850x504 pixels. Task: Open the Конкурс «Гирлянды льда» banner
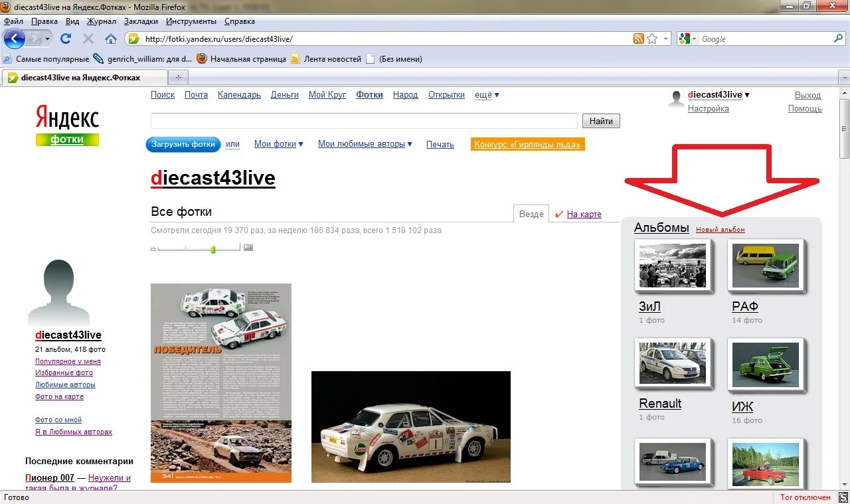click(528, 144)
